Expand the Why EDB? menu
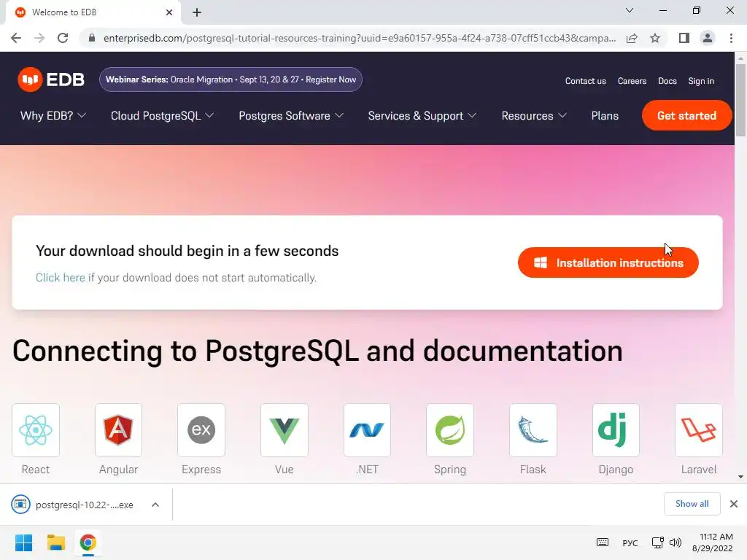 (53, 116)
